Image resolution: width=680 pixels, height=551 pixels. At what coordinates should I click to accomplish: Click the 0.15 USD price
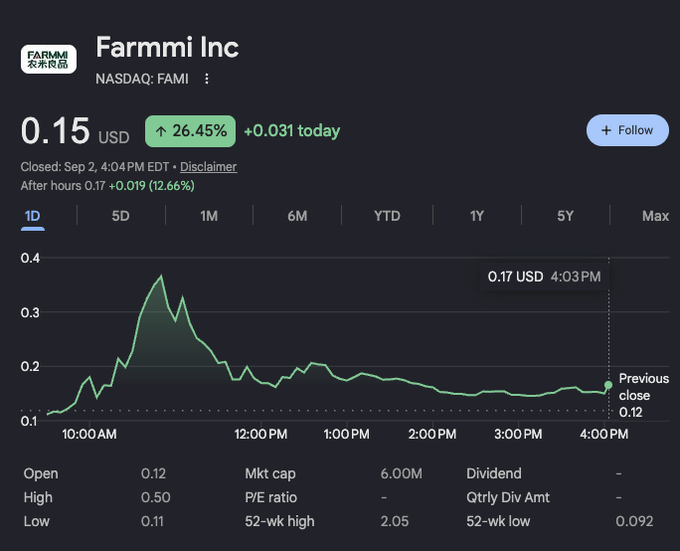75,130
